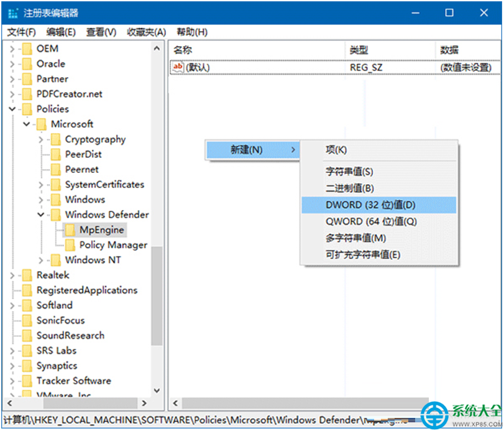Click the PDFCreator.net folder icon

coord(27,95)
